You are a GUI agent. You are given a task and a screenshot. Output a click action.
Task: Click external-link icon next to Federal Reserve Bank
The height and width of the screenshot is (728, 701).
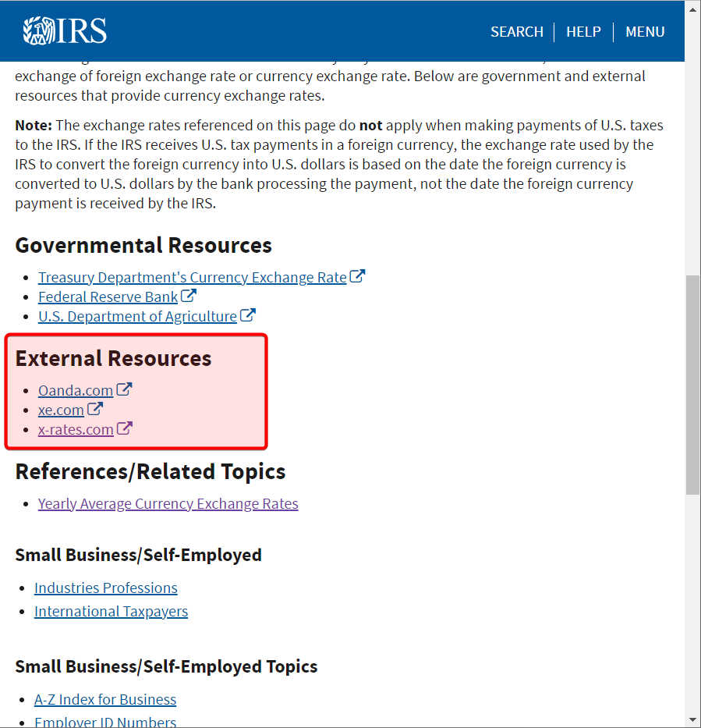pyautogui.click(x=189, y=296)
